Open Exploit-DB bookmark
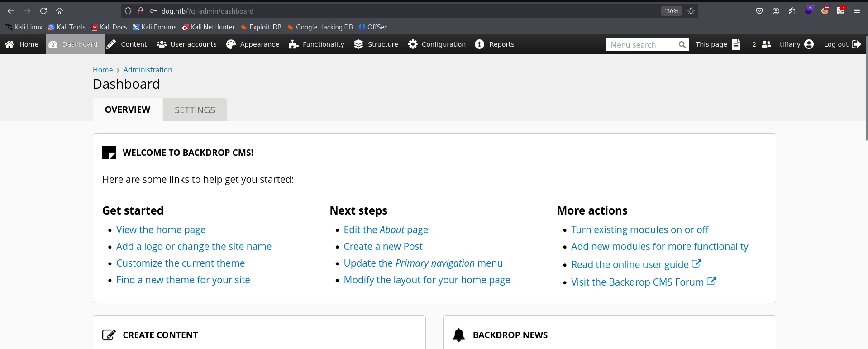 [x=261, y=27]
